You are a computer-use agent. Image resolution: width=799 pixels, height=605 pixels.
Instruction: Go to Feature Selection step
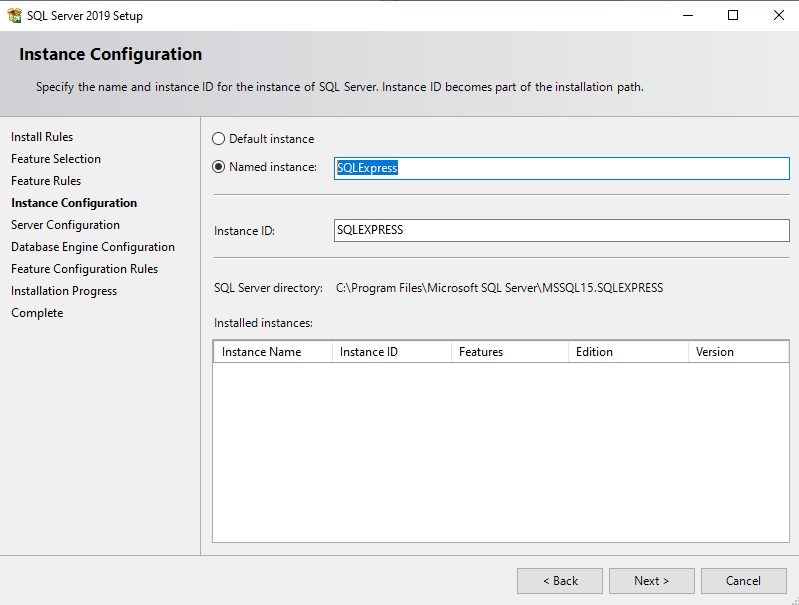[56, 159]
